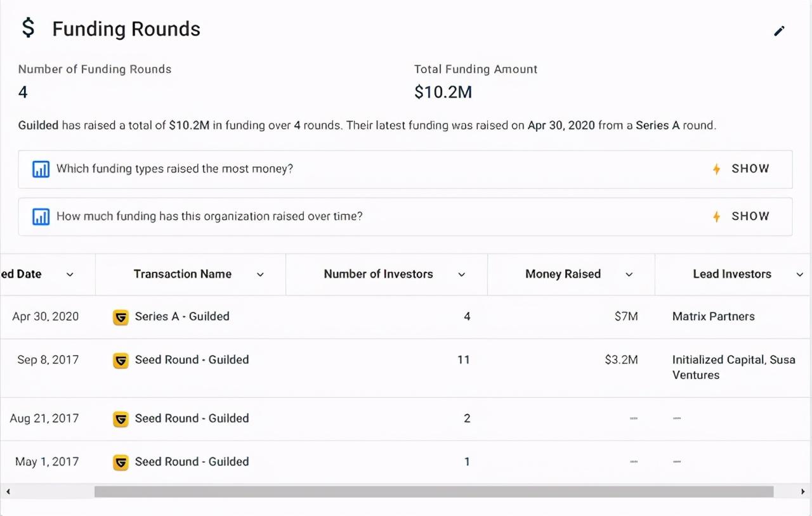Click the pencil edit icon

[779, 31]
